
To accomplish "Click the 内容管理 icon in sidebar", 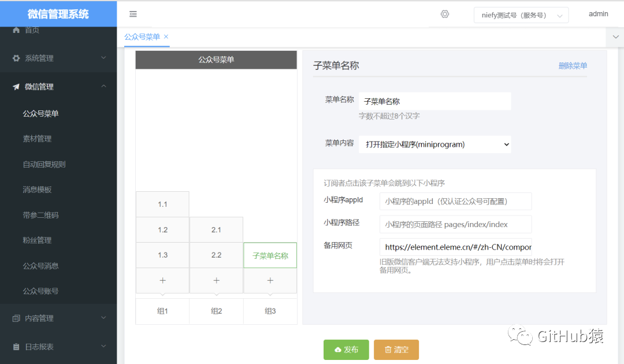I will tap(17, 318).
